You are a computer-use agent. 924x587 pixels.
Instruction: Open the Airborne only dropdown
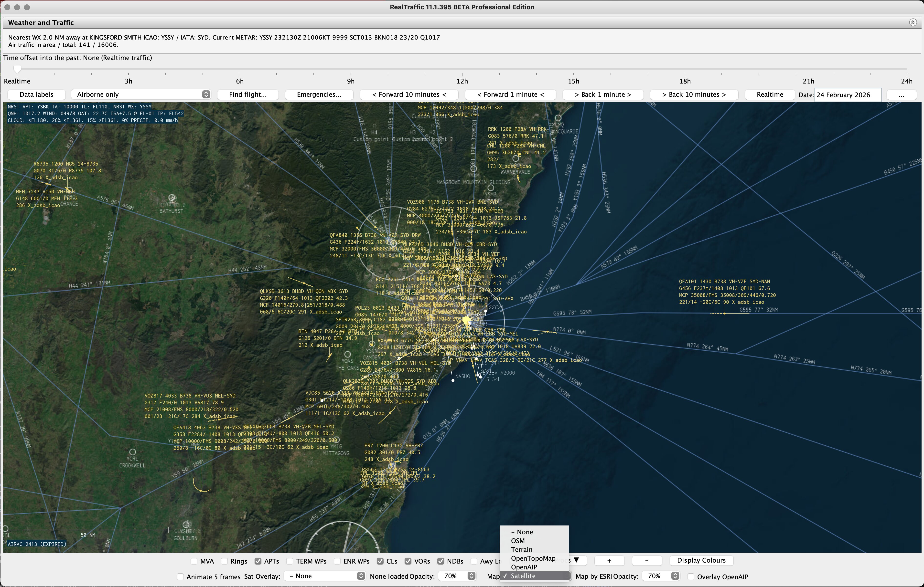[x=141, y=94]
